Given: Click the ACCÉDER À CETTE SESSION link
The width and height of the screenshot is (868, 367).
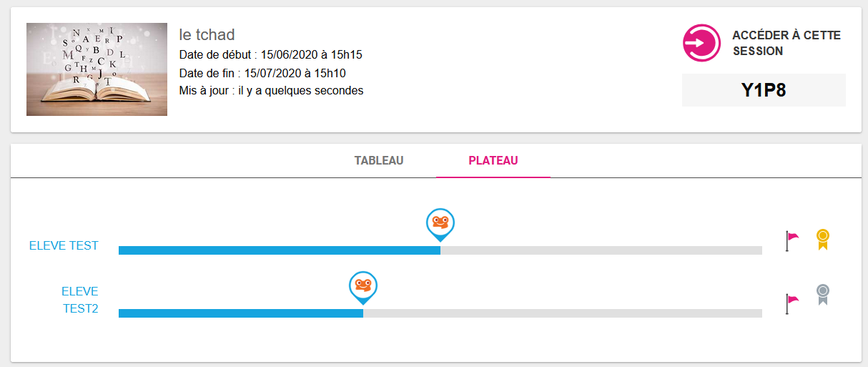Looking at the screenshot, I should click(786, 43).
